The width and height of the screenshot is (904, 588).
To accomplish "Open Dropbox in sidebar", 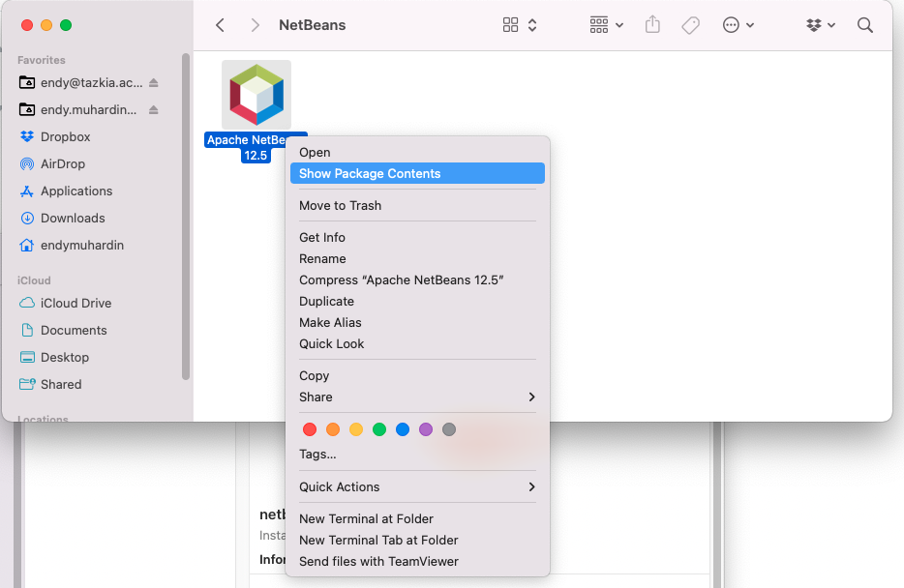I will [55, 137].
